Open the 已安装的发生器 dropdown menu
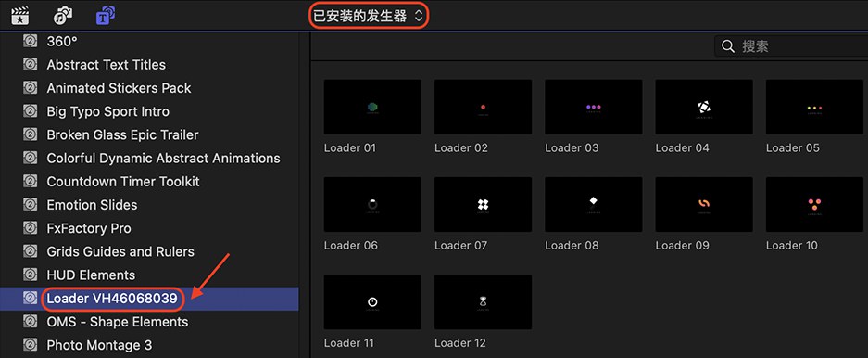This screenshot has height=358, width=868. 368,16
